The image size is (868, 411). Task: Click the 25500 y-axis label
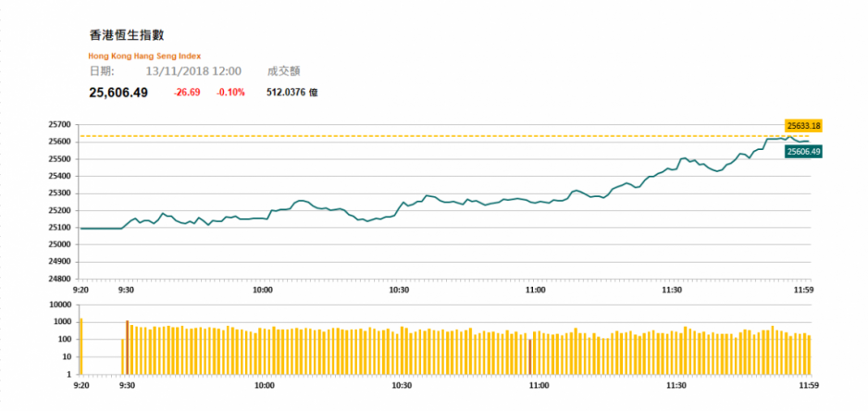coord(61,159)
